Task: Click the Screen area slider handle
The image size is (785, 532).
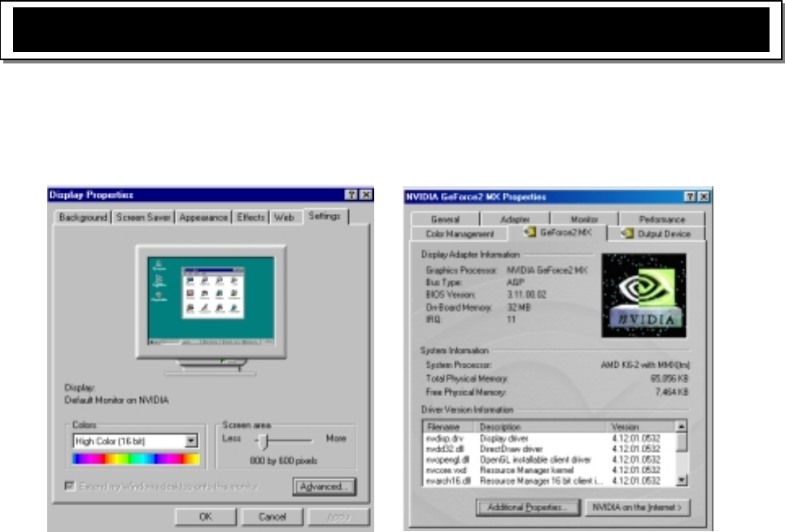Action: (x=264, y=442)
